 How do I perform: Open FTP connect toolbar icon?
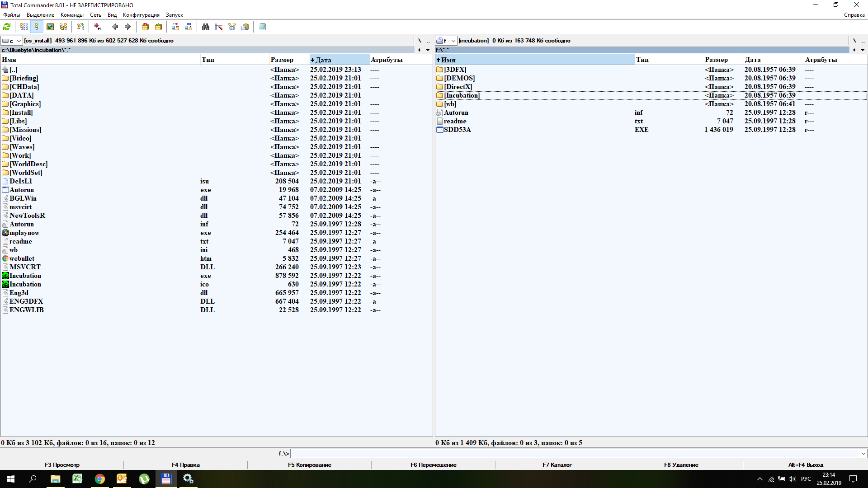[x=175, y=27]
